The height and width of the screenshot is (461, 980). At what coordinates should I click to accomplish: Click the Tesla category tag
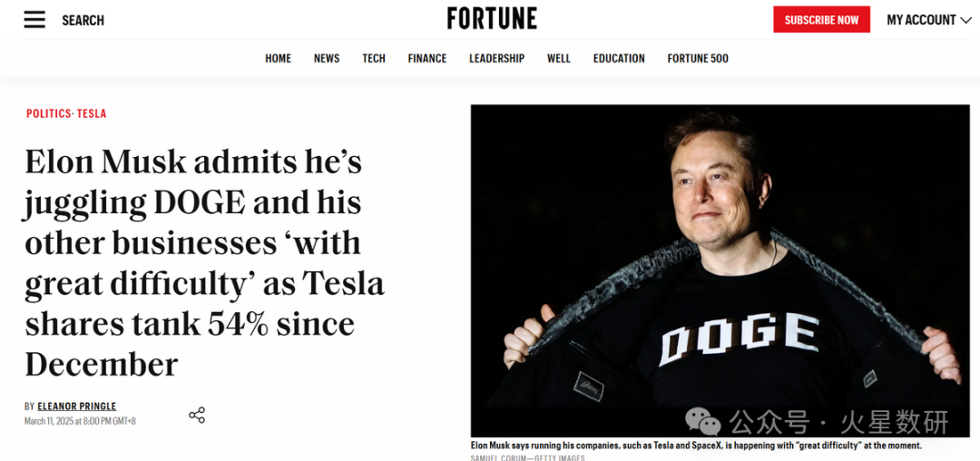(x=92, y=113)
